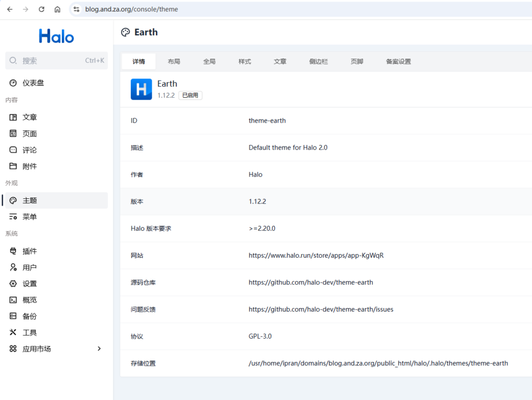Click the tools wrench icon (工具)
Screen dimensions: 532x400
pos(13,333)
